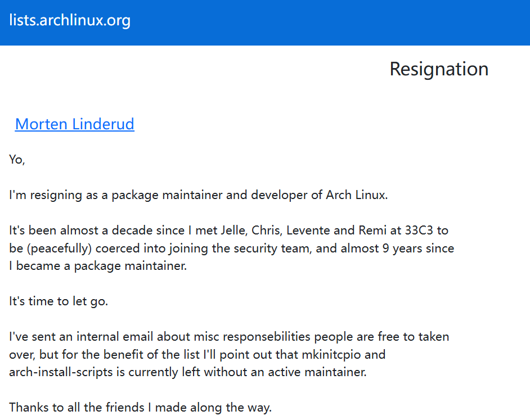Click the word "(peacefully)" in the message
This screenshot has width=530, height=420.
click(x=59, y=249)
